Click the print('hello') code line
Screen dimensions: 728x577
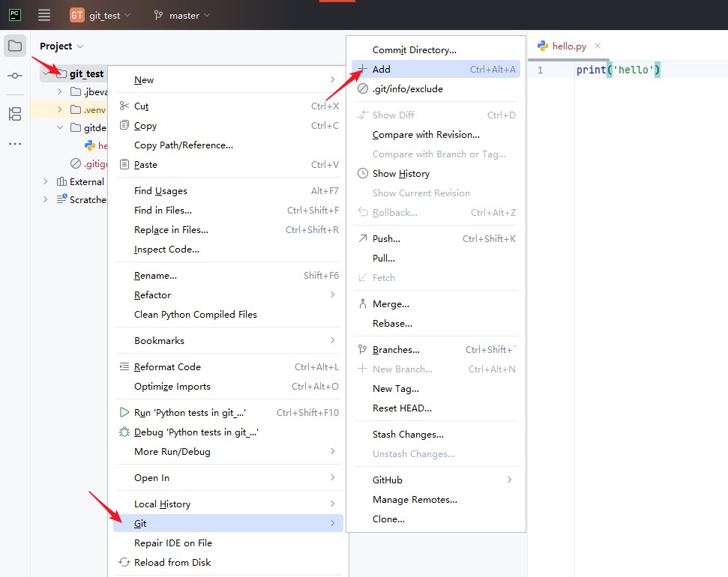tap(618, 70)
